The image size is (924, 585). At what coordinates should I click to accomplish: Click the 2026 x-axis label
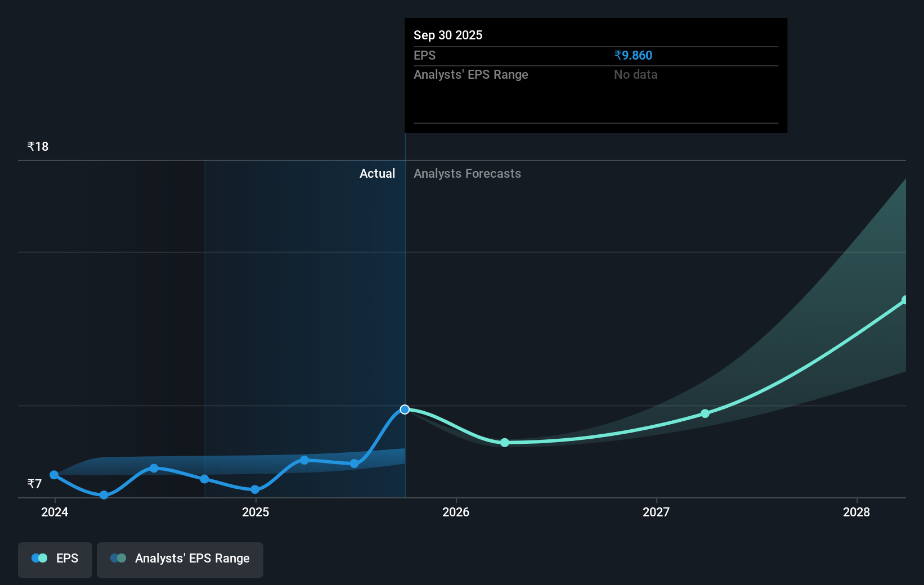click(456, 512)
